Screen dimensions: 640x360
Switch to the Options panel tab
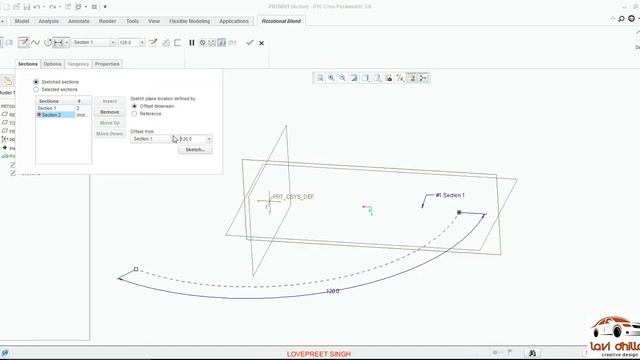52,64
